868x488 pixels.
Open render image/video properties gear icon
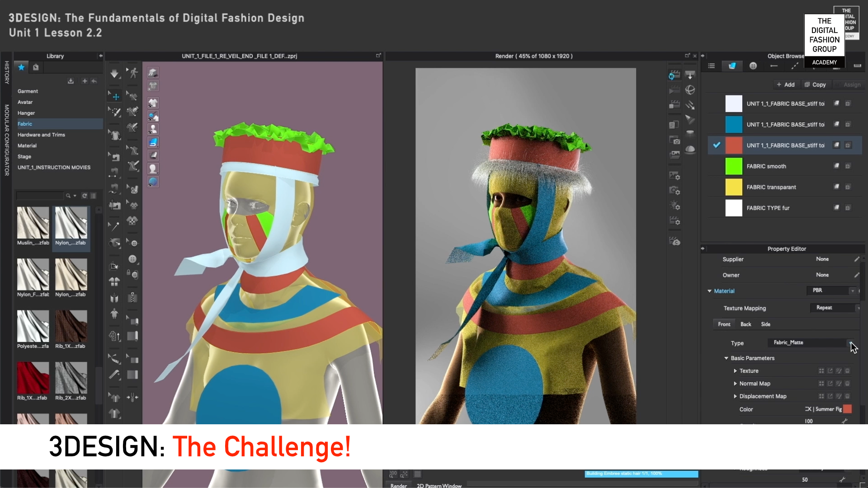coord(675,175)
